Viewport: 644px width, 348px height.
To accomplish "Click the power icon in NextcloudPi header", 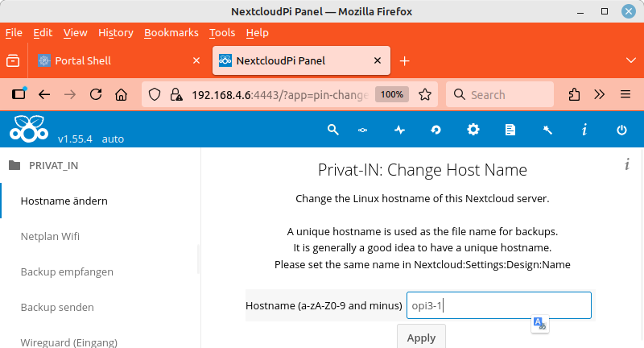I will [621, 129].
